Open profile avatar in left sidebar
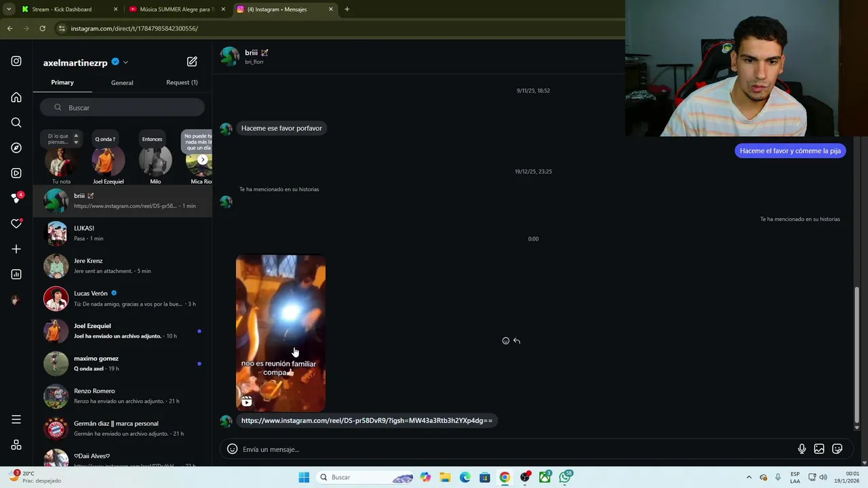The image size is (868, 488). [16, 300]
